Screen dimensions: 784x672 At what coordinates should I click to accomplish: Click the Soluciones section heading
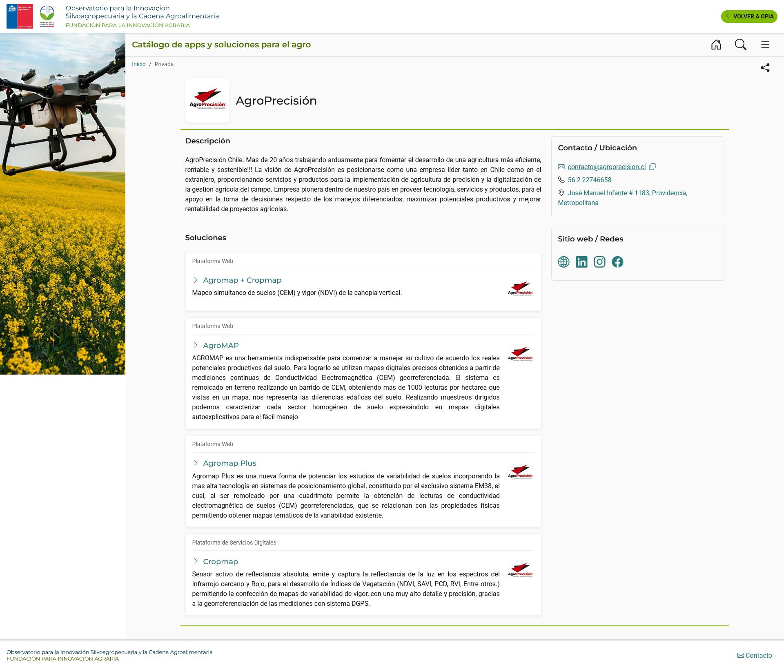click(205, 238)
